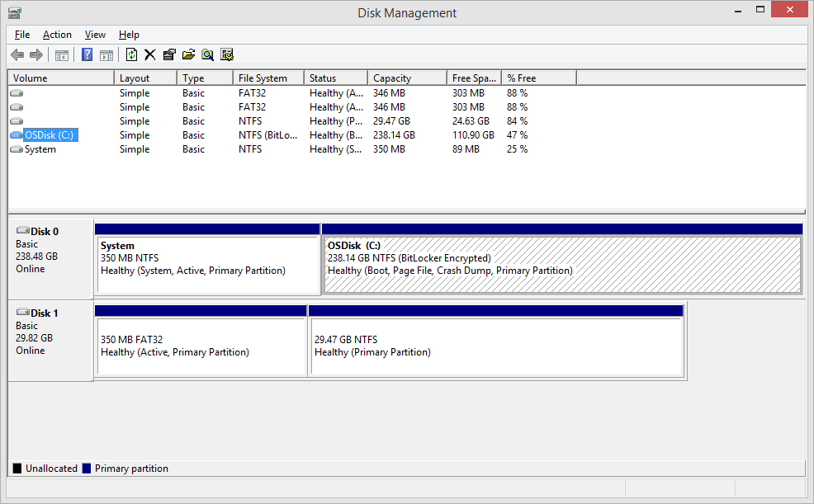Click the Disk 0 label panel
This screenshot has width=814, height=504.
(x=50, y=256)
